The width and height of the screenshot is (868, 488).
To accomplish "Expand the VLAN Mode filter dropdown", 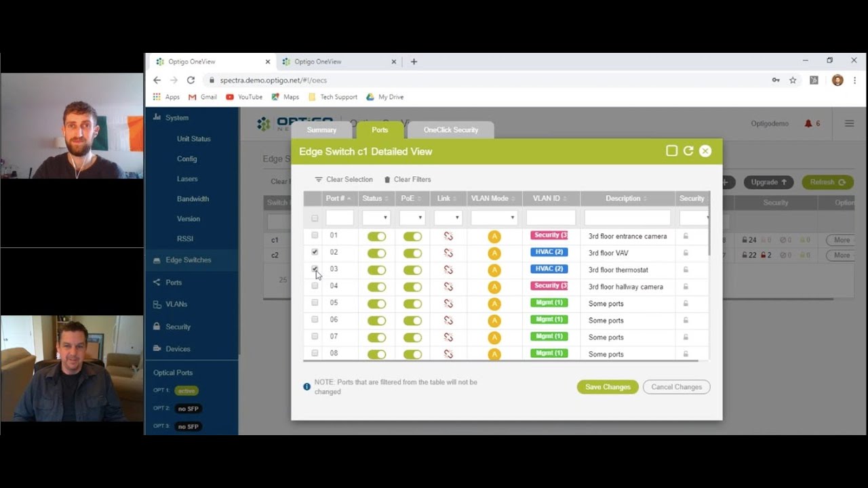I will 494,218.
